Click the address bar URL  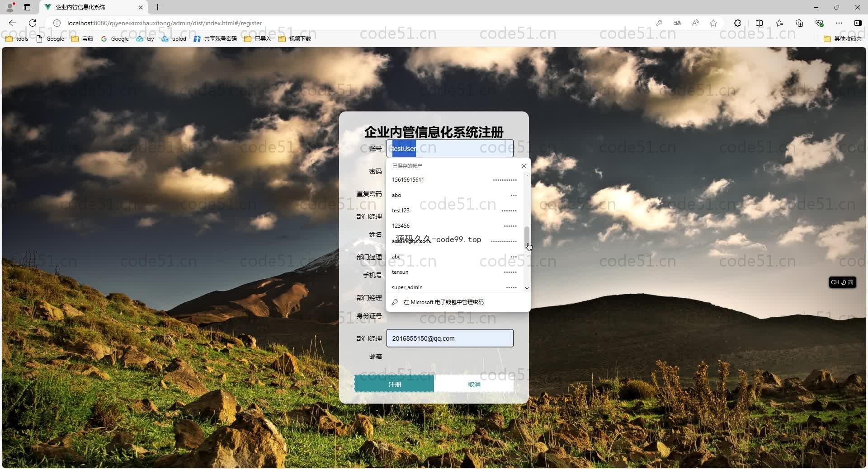164,23
